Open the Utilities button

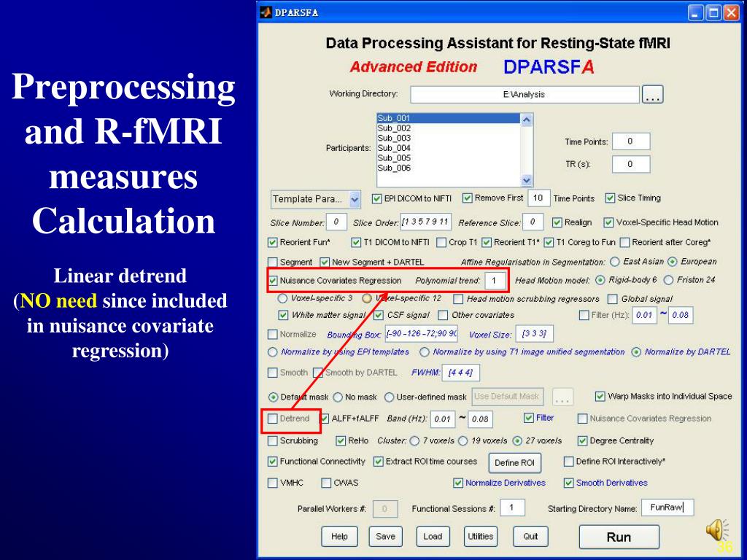480,537
